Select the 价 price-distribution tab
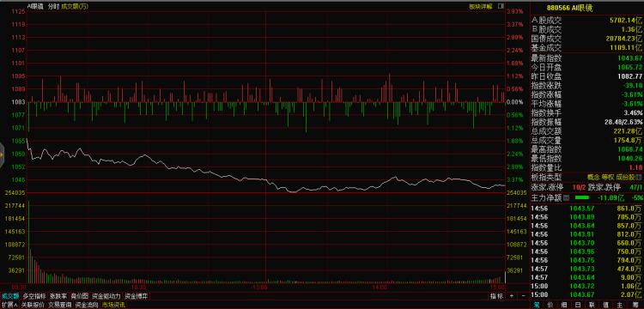The image size is (644, 309). coord(550,305)
